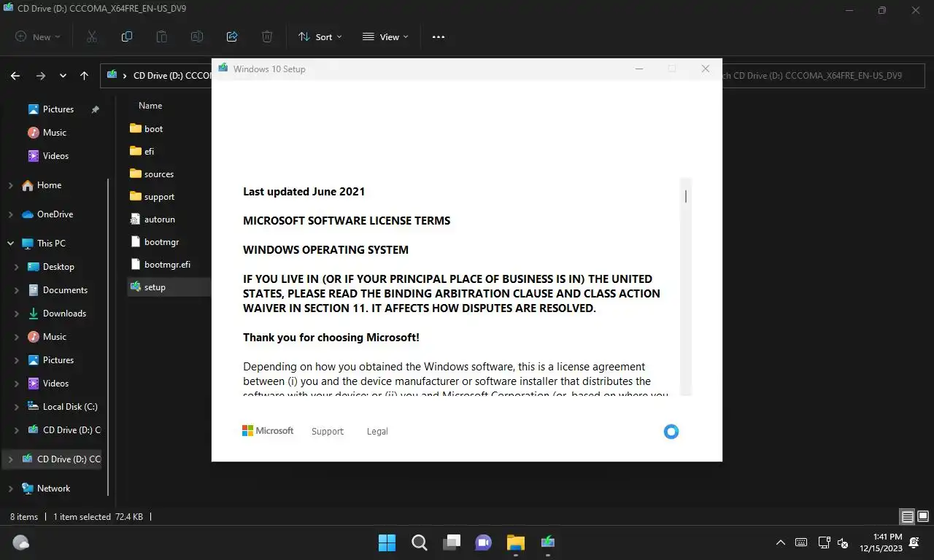Select Downloads in navigation pane
This screenshot has height=560, width=934.
click(64, 314)
